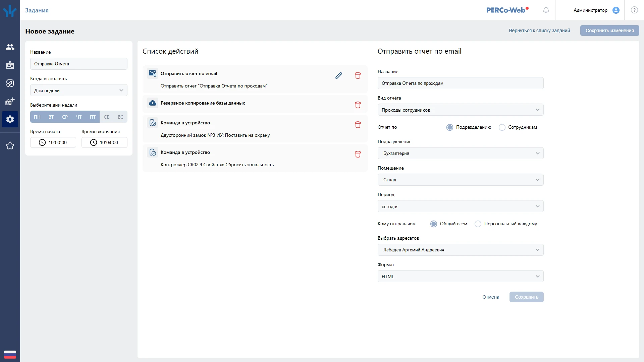Switch the language via the Russian flag icon
The height and width of the screenshot is (362, 644).
click(x=10, y=354)
